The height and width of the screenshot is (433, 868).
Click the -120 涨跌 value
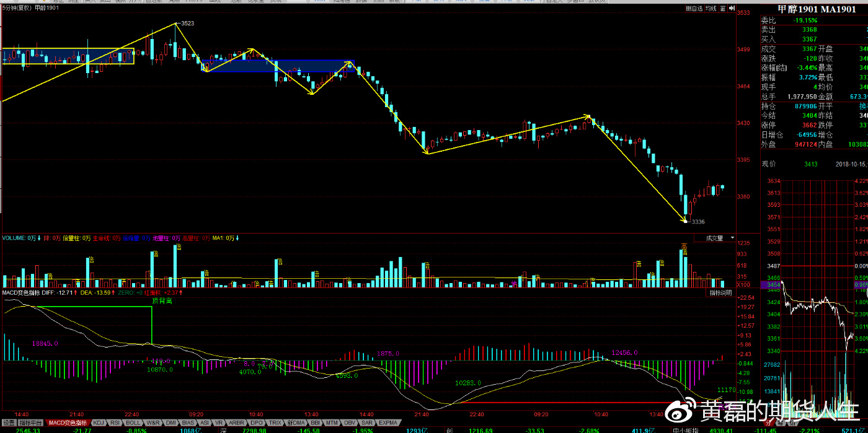[810, 59]
